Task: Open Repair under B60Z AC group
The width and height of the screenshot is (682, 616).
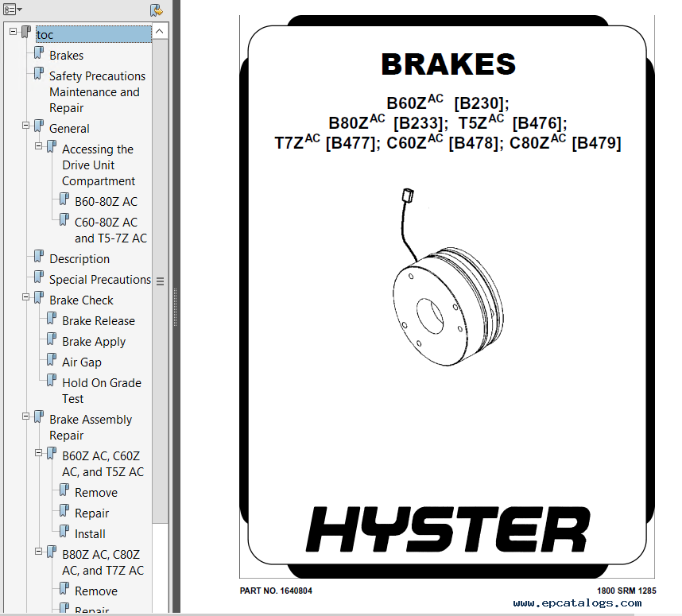Action: tap(91, 513)
